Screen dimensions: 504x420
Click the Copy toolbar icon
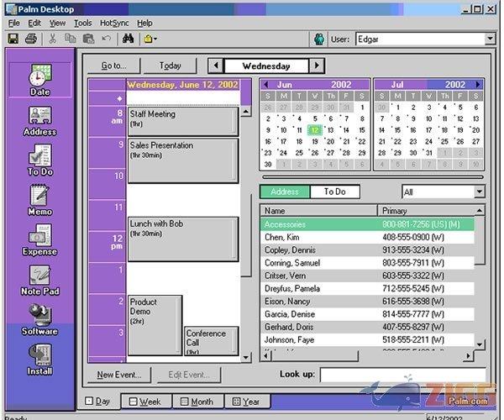click(x=71, y=39)
